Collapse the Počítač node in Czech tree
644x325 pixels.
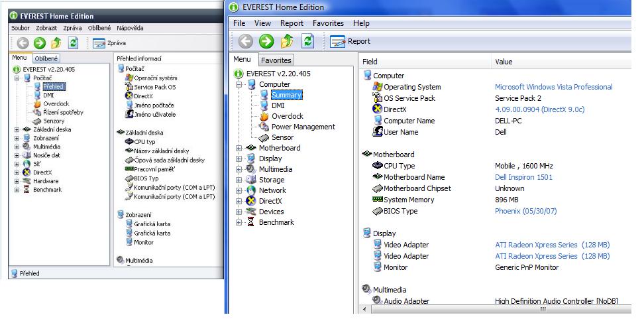[17, 78]
